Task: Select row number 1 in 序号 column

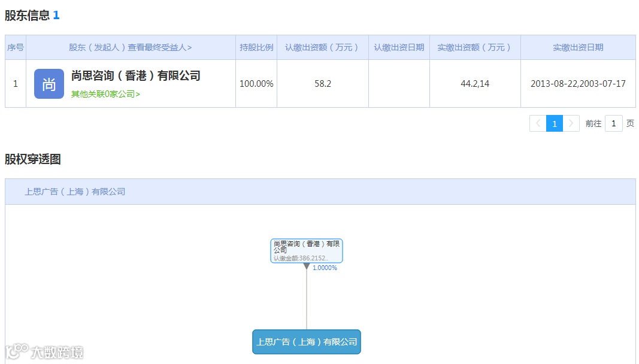Action: [x=16, y=84]
